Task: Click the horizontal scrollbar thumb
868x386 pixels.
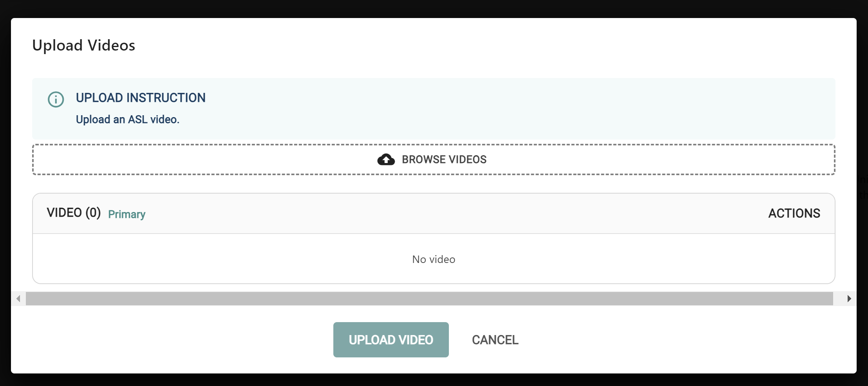Action: 429,299
